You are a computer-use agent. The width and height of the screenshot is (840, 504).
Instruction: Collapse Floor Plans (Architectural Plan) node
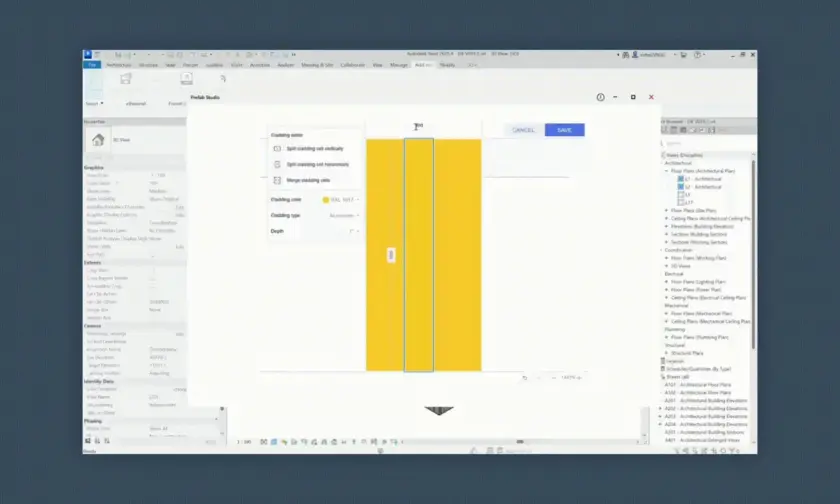(x=667, y=171)
